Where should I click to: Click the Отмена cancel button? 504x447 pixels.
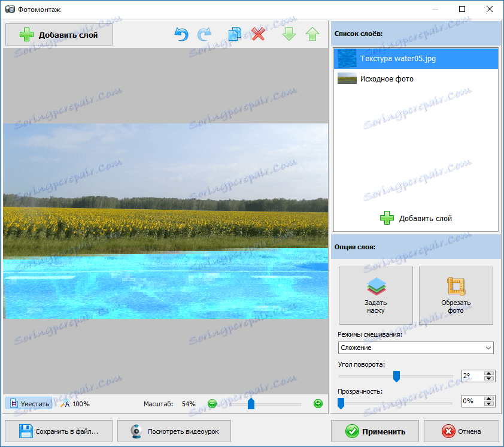(x=462, y=431)
